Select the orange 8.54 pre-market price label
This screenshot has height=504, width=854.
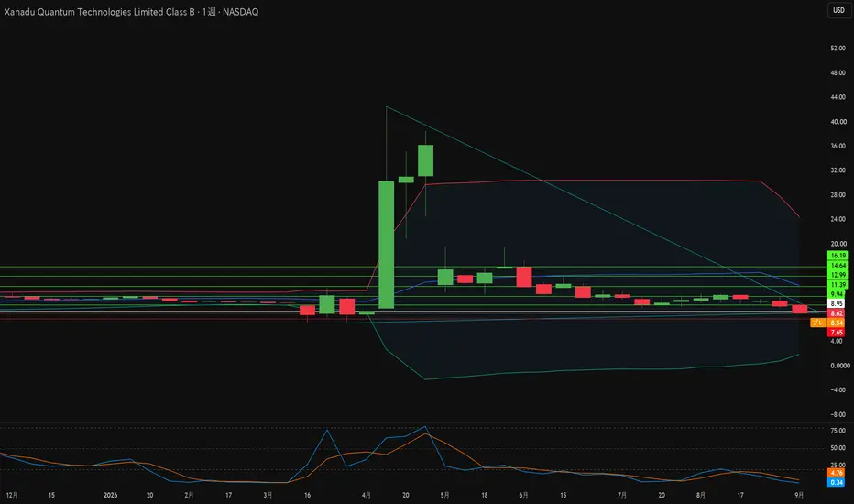(836, 323)
